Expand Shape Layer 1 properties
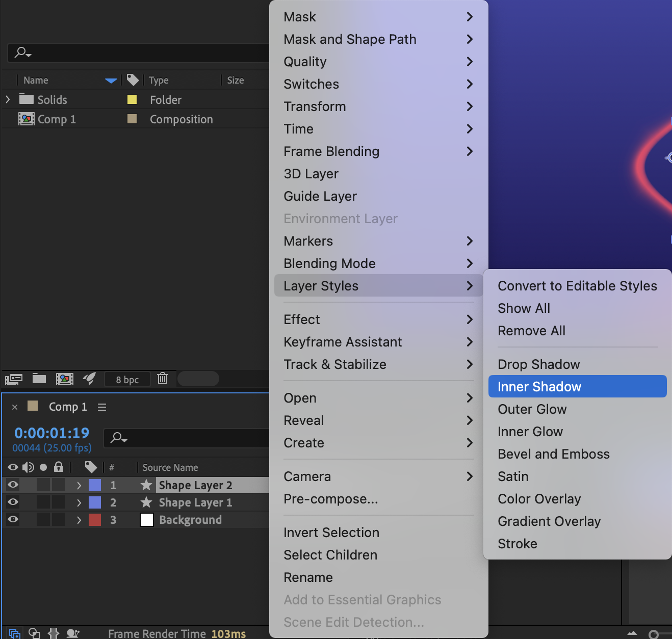 [x=79, y=502]
